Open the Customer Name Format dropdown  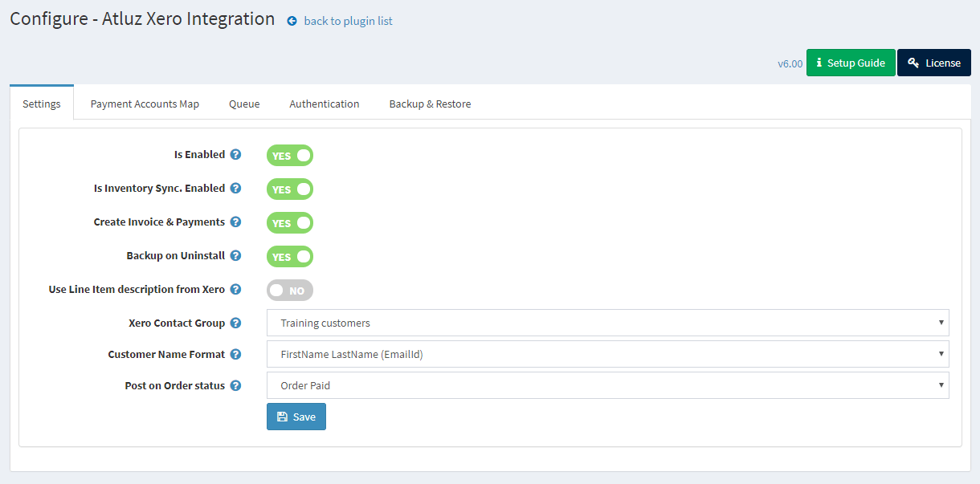point(608,354)
